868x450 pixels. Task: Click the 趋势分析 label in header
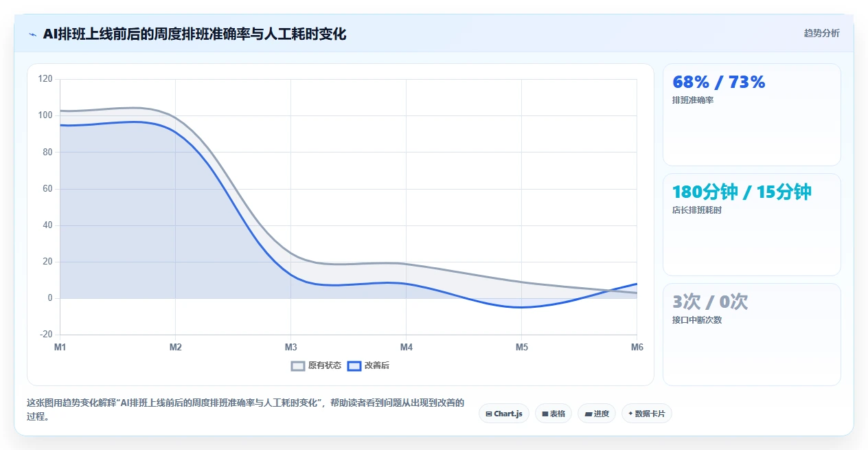coord(821,33)
